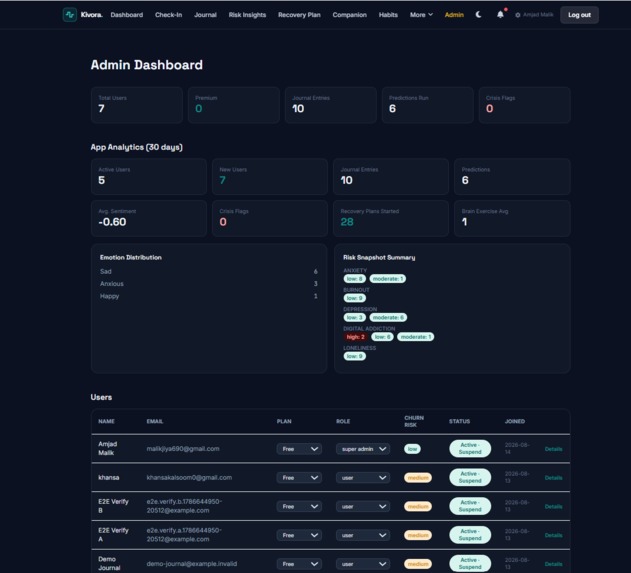Open Details link for khansa
Screen dimensions: 631x573
(553, 478)
